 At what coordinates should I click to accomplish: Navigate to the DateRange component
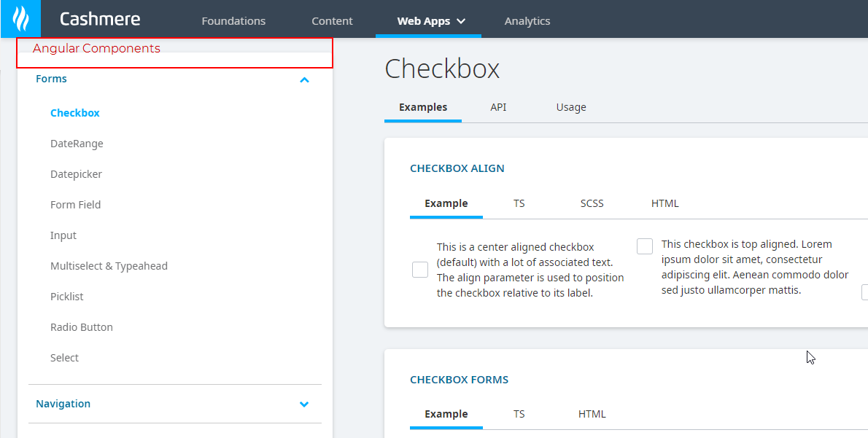[77, 144]
